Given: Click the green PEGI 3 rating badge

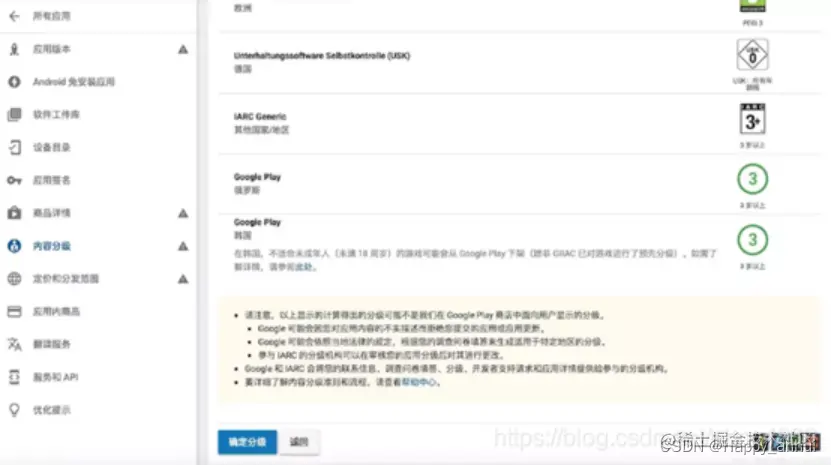Looking at the screenshot, I should pyautogui.click(x=753, y=6).
